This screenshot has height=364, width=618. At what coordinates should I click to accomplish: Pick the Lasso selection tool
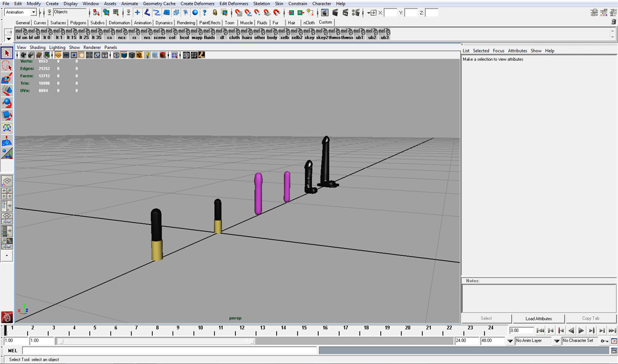pos(7,65)
